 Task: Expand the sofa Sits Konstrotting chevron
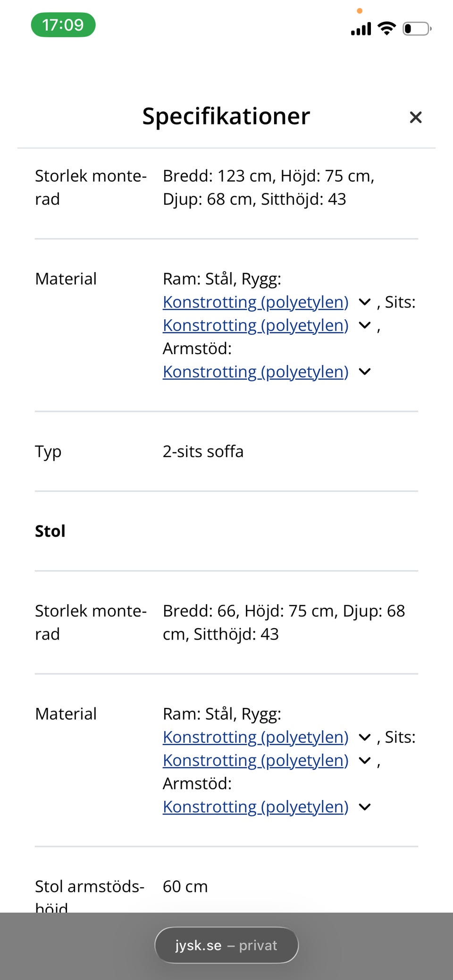(x=365, y=325)
